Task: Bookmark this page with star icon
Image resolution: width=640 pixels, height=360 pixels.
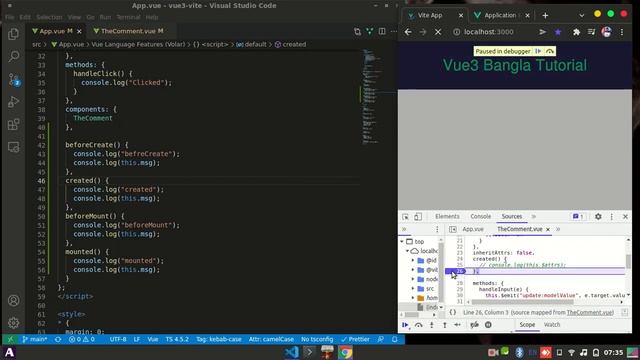Action: pyautogui.click(x=558, y=32)
